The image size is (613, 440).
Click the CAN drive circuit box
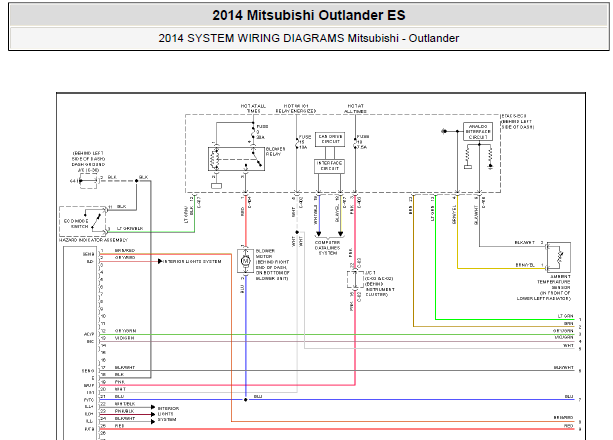330,139
